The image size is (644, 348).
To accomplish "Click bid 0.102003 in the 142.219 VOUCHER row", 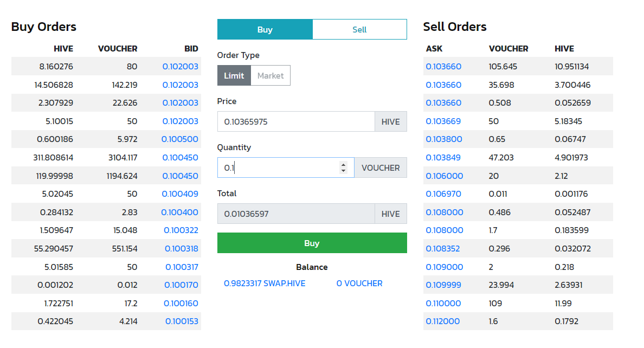I will point(181,85).
